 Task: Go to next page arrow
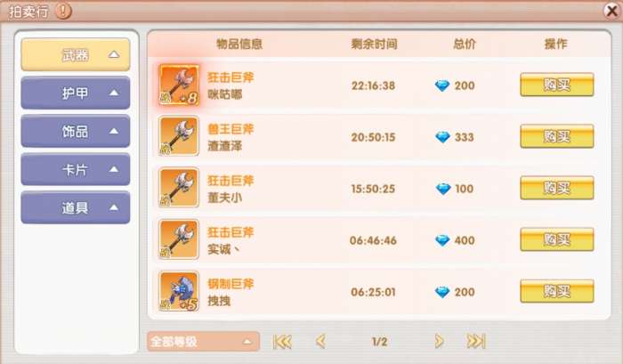pos(439,342)
